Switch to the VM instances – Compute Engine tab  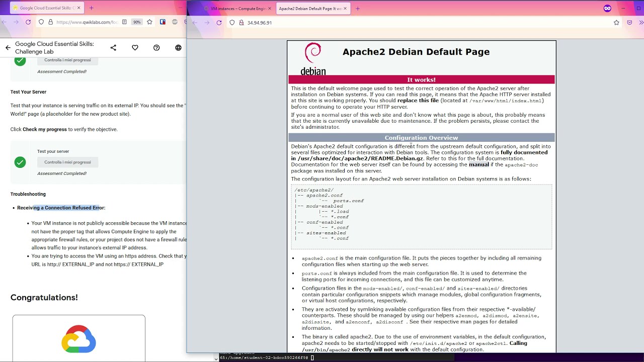[238, 9]
